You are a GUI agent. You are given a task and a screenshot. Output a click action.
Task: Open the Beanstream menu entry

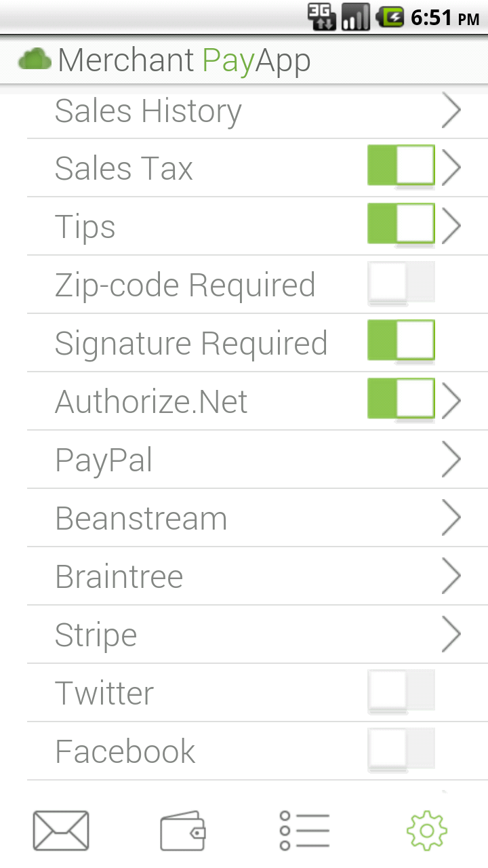(141, 519)
